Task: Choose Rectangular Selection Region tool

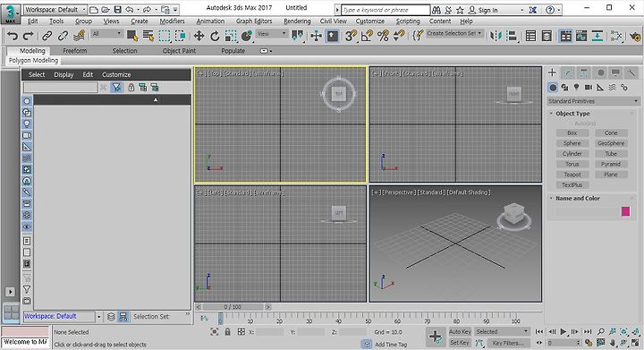Action: coord(165,36)
